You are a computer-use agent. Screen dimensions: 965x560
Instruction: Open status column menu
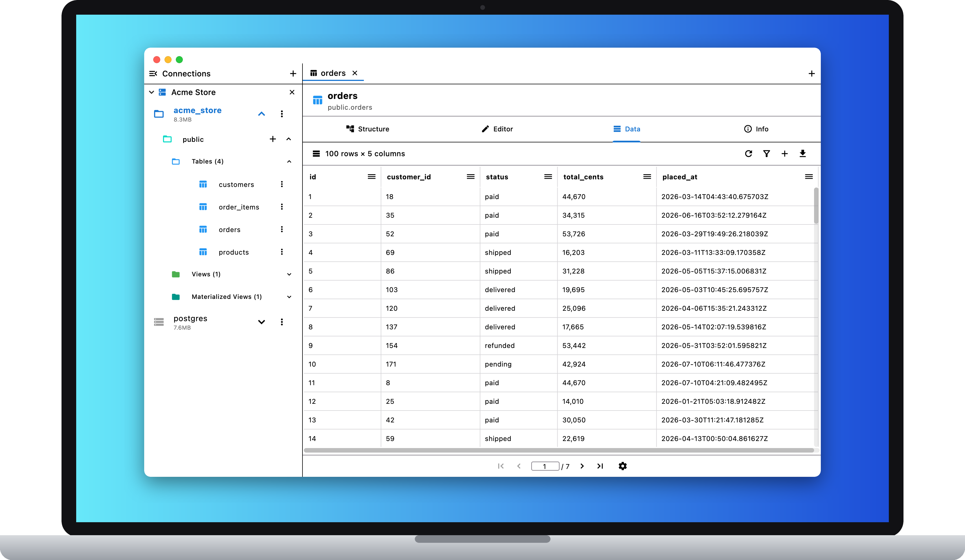pyautogui.click(x=548, y=177)
